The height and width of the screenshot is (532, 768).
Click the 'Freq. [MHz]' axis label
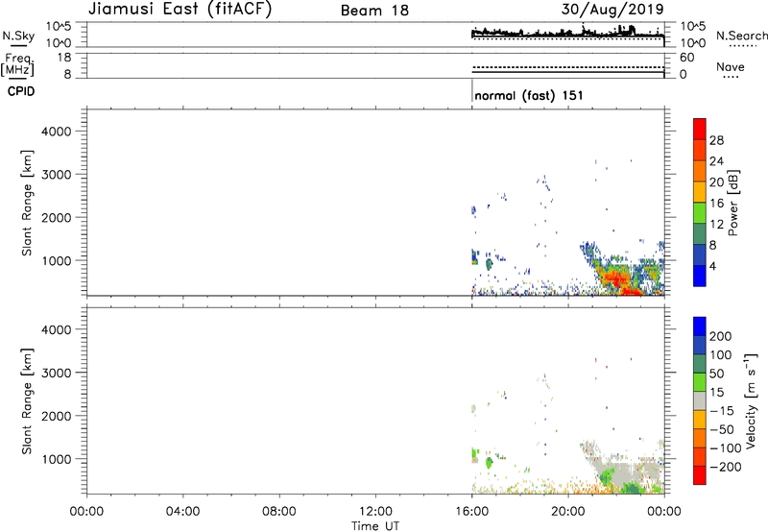tap(18, 64)
